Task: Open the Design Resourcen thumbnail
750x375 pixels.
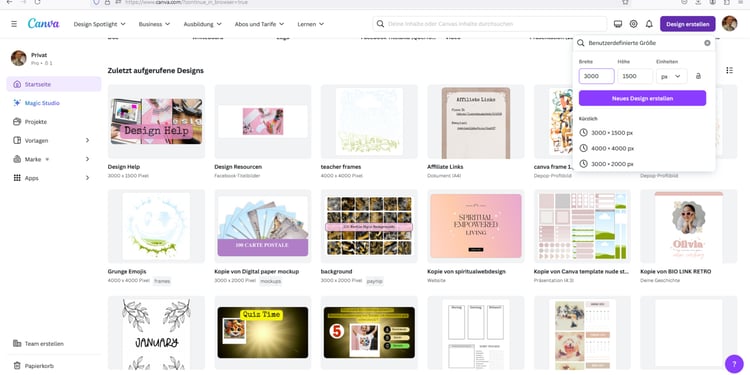Action: tap(263, 121)
